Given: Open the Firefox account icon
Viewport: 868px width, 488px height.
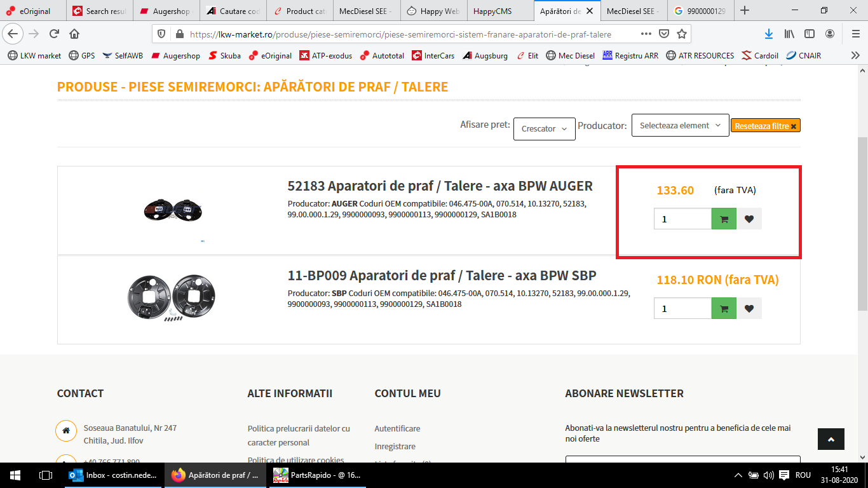Looking at the screenshot, I should pyautogui.click(x=830, y=34).
